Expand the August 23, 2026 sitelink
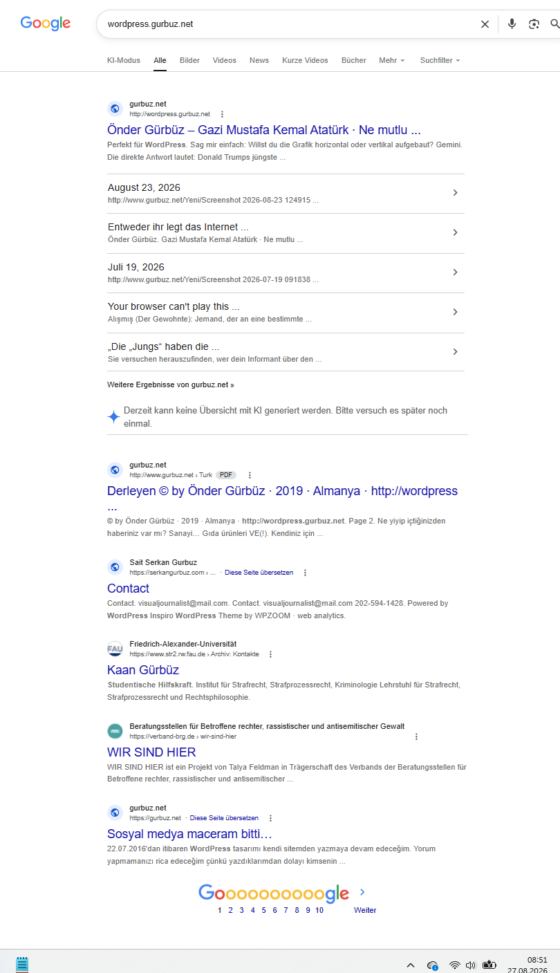Screen dimensions: 560x973 pyautogui.click(x=286, y=193)
